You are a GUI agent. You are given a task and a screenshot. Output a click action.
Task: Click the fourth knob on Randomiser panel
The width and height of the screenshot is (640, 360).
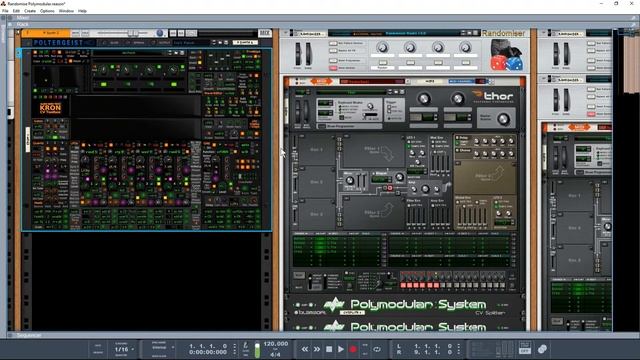465,48
